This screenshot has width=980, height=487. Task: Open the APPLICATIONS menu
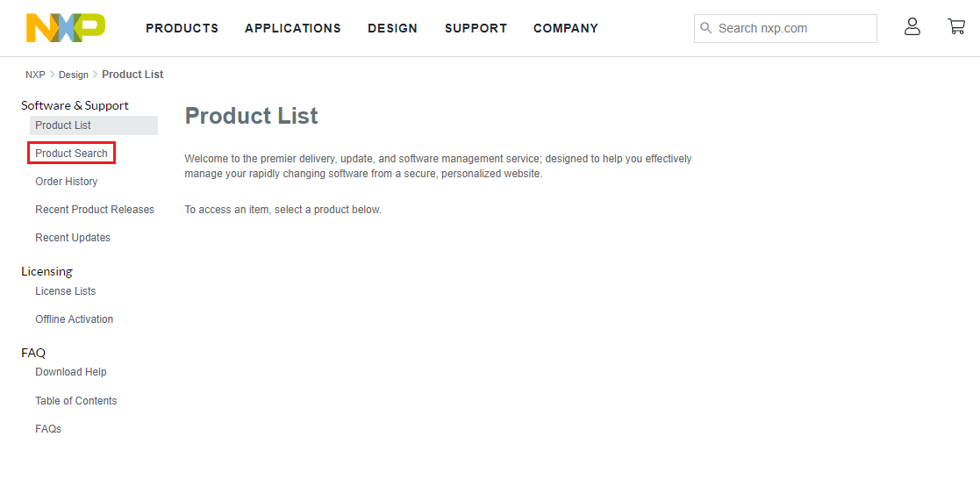292,28
